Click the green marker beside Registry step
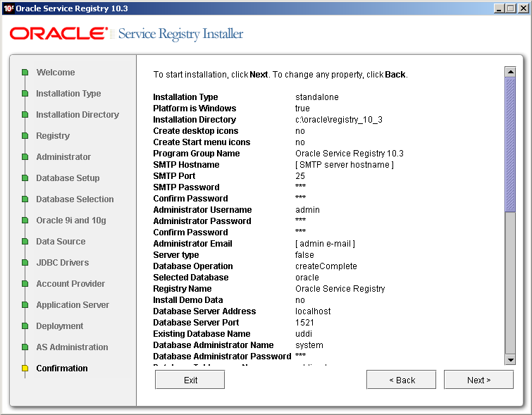 25,136
